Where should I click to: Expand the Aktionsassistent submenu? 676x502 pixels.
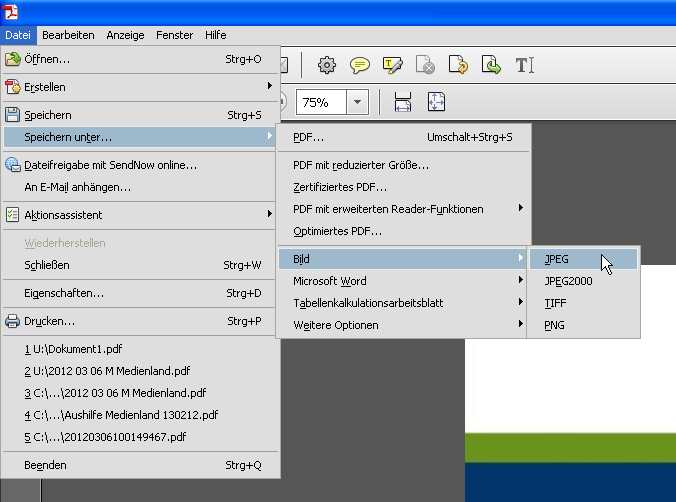point(140,214)
